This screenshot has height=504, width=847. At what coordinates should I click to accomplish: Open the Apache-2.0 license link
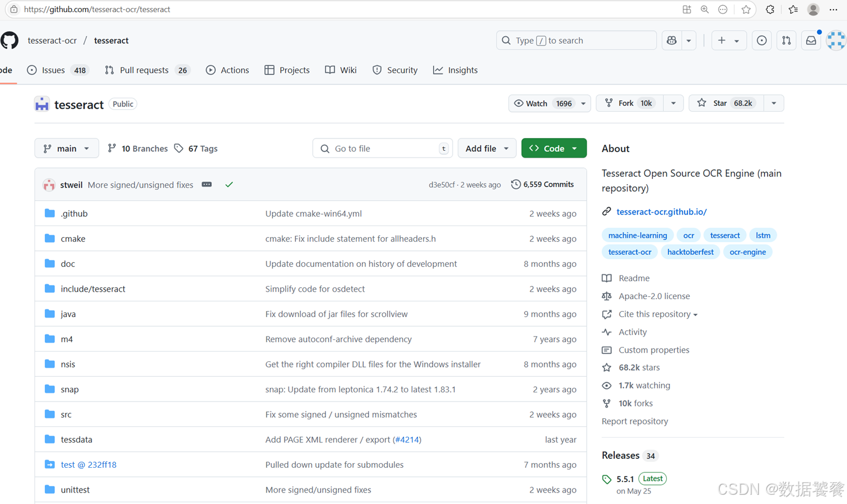coord(654,296)
